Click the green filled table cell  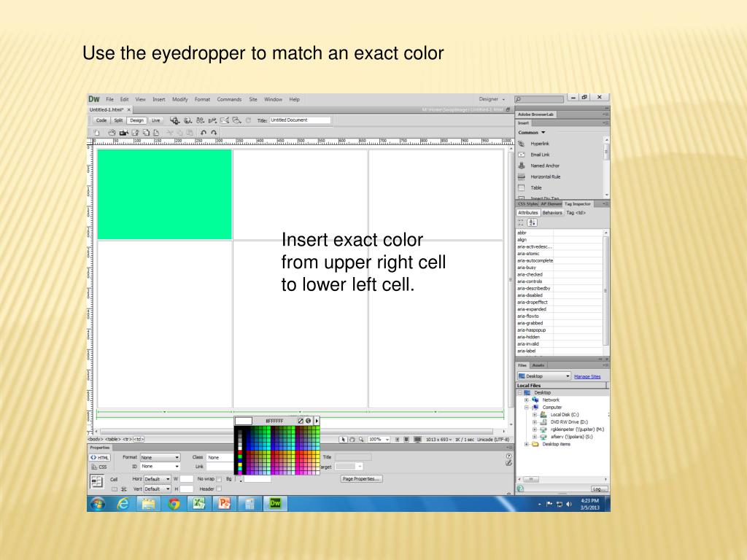[164, 194]
